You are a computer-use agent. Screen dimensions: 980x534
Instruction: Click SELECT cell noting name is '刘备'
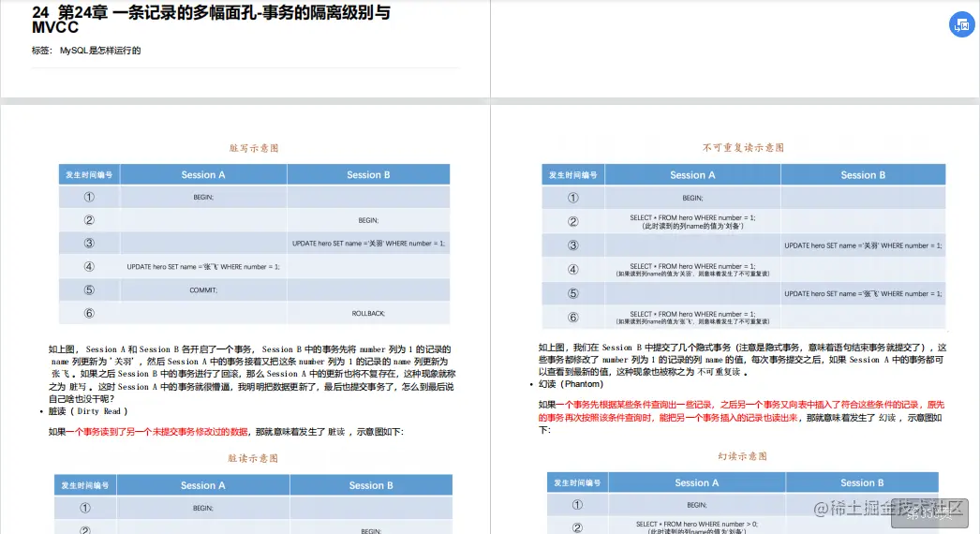(x=692, y=222)
